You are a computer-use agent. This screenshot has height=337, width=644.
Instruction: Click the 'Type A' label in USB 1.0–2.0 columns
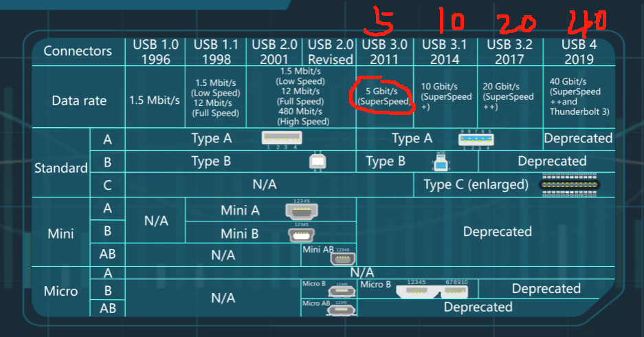[211, 138]
